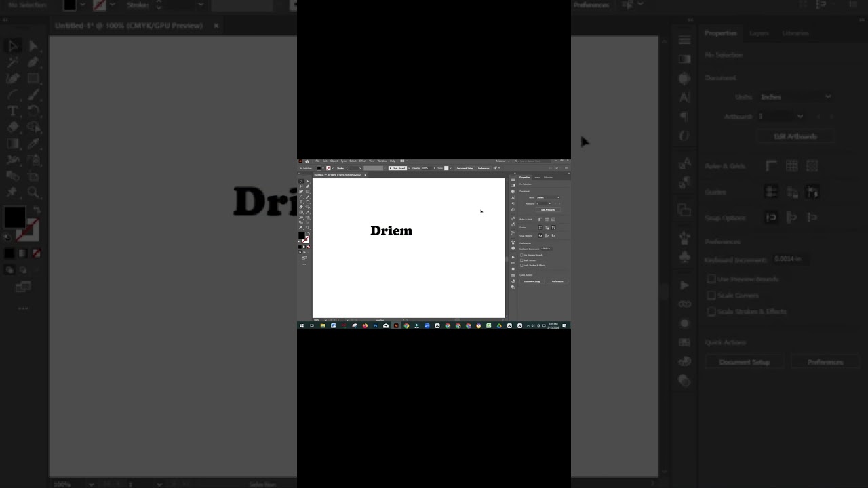Open the Units Inches dropdown
This screenshot has width=868, height=488.
[548, 197]
